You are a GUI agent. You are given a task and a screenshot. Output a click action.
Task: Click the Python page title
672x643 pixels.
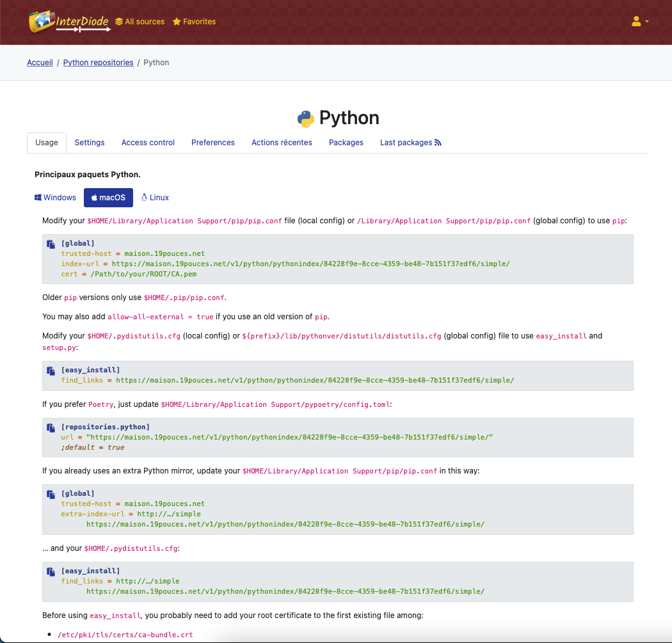click(x=349, y=118)
